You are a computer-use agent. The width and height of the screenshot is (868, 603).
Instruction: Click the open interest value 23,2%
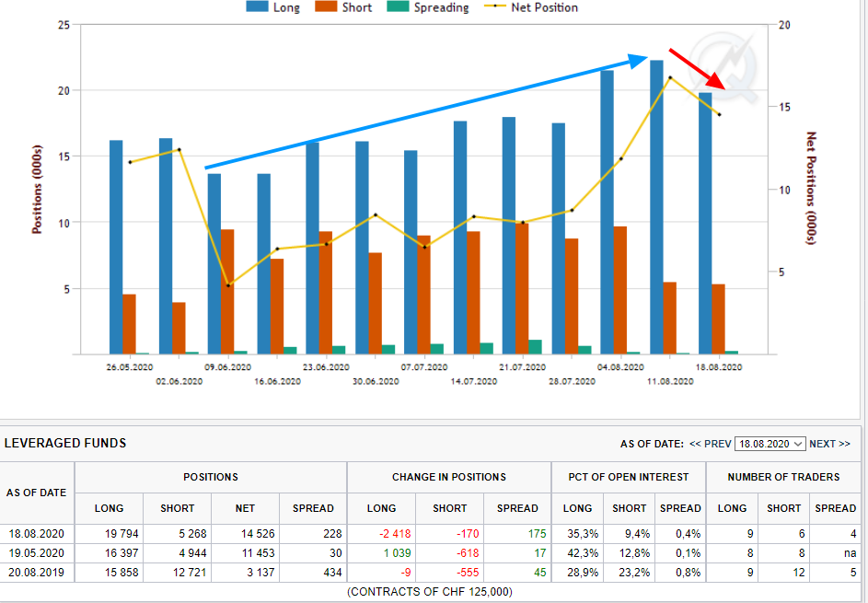pos(634,573)
